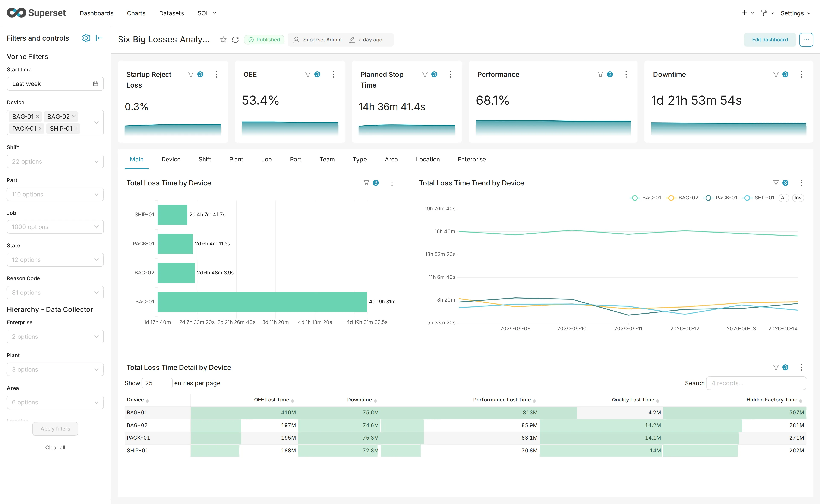The width and height of the screenshot is (820, 504).
Task: Show applied filters on OEE chart
Action: (x=313, y=74)
